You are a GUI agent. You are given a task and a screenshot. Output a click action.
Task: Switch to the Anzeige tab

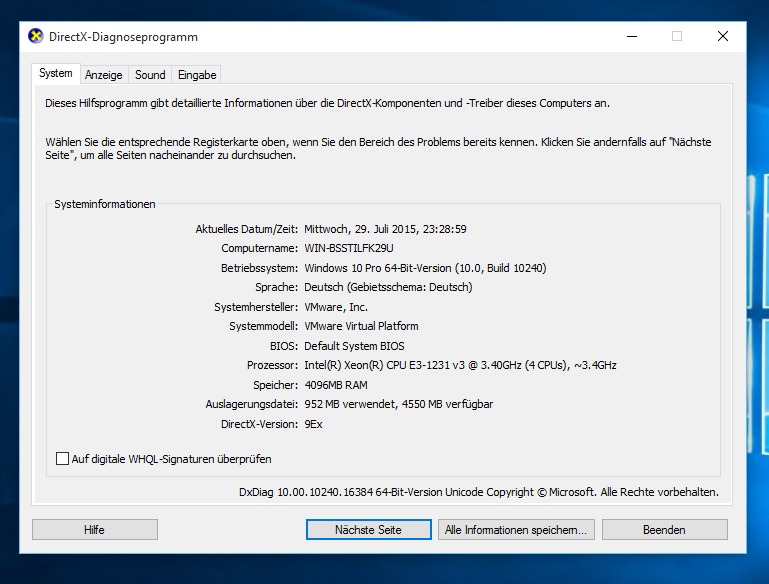pos(103,75)
